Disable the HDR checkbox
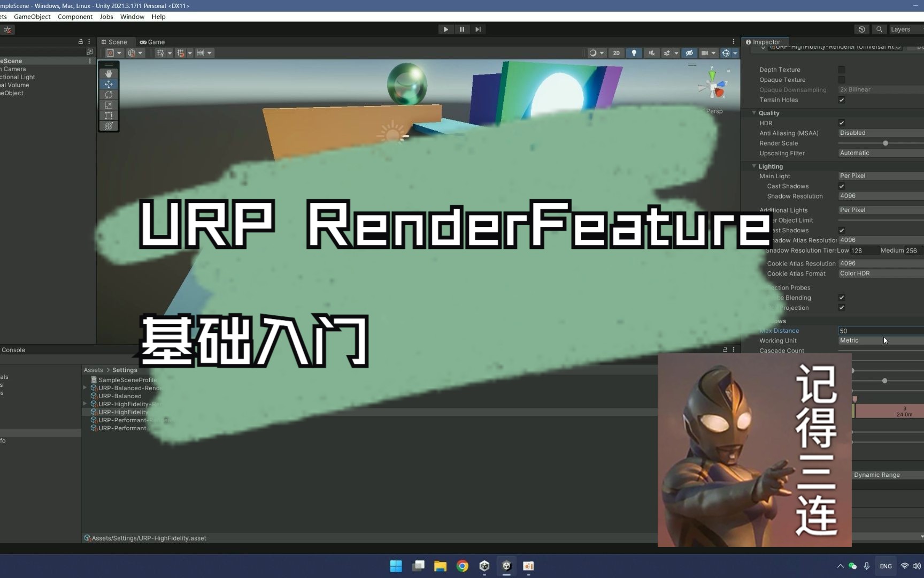Image resolution: width=924 pixels, height=578 pixels. click(x=842, y=123)
